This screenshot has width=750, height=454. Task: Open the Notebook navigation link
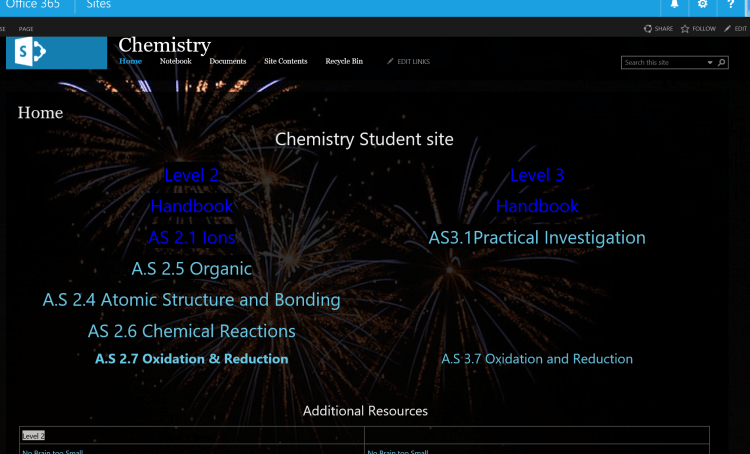[x=176, y=61]
